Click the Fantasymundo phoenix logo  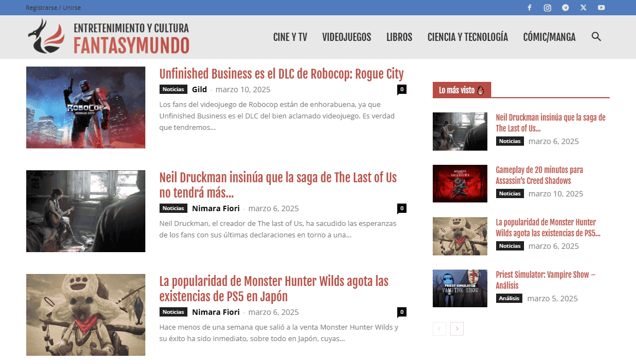coord(46,37)
